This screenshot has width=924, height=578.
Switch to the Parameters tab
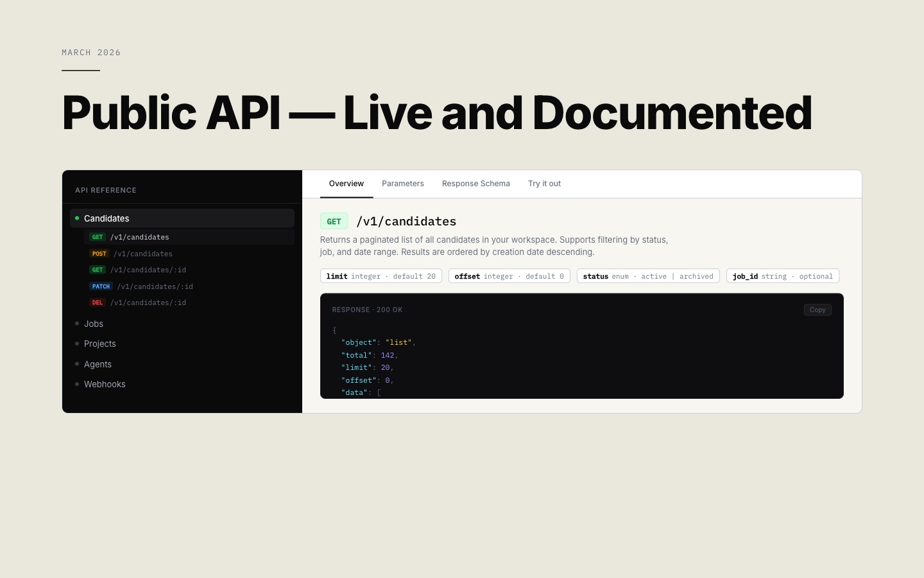pos(403,184)
